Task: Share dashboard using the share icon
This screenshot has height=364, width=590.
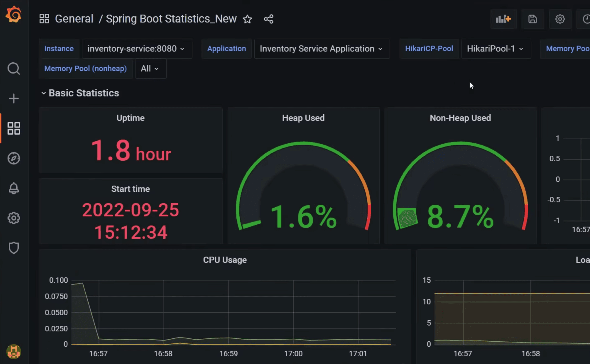Action: [269, 19]
